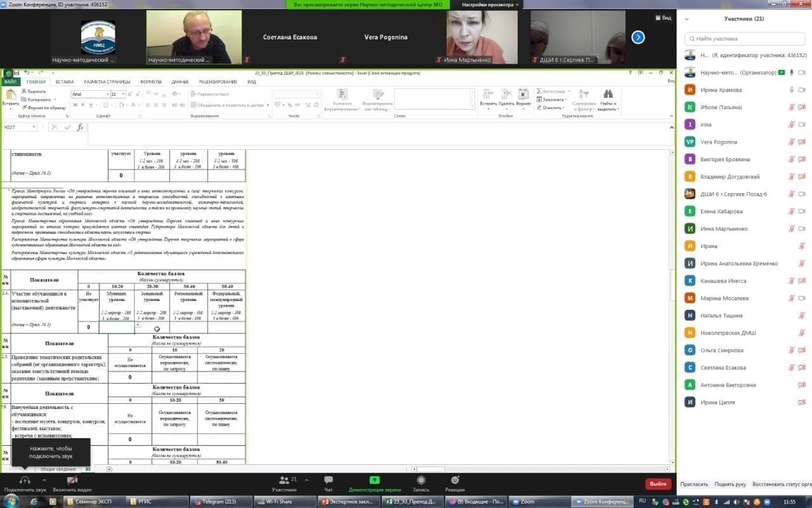Open the Участники panel button
The image size is (812, 508).
pos(284,484)
